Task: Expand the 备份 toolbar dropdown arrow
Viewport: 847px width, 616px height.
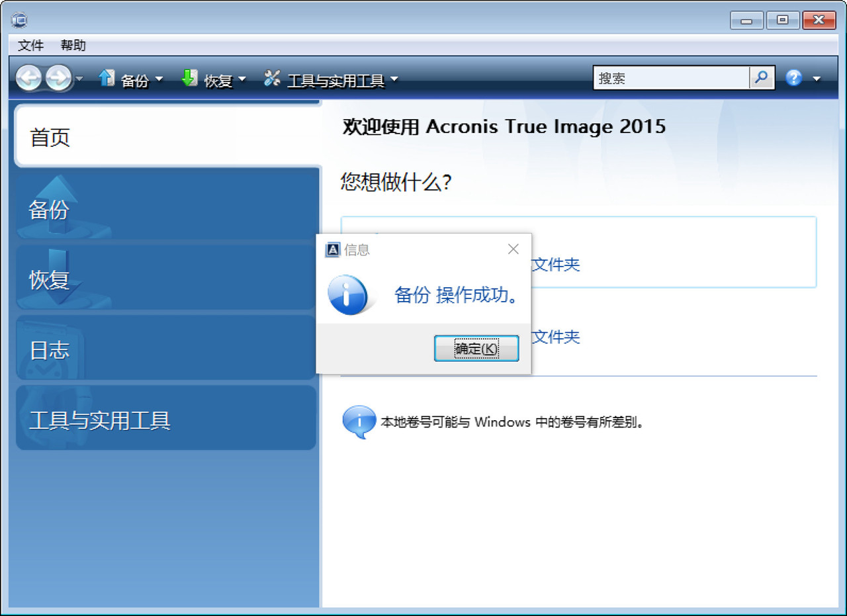Action: (159, 79)
